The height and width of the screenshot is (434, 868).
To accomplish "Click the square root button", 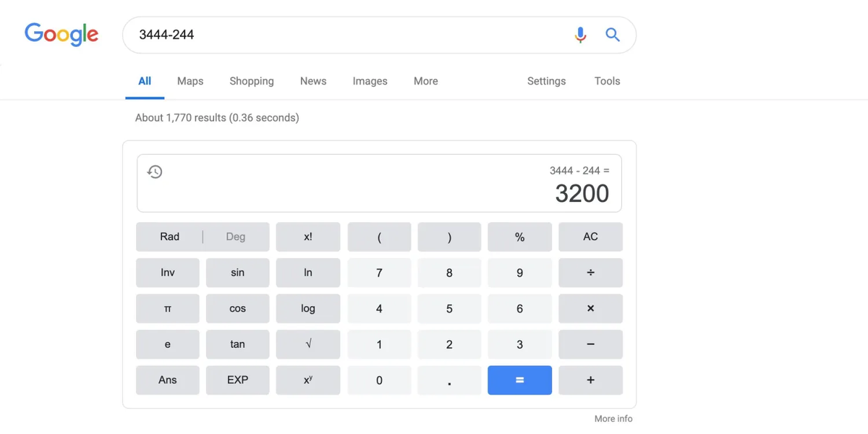I will click(307, 344).
